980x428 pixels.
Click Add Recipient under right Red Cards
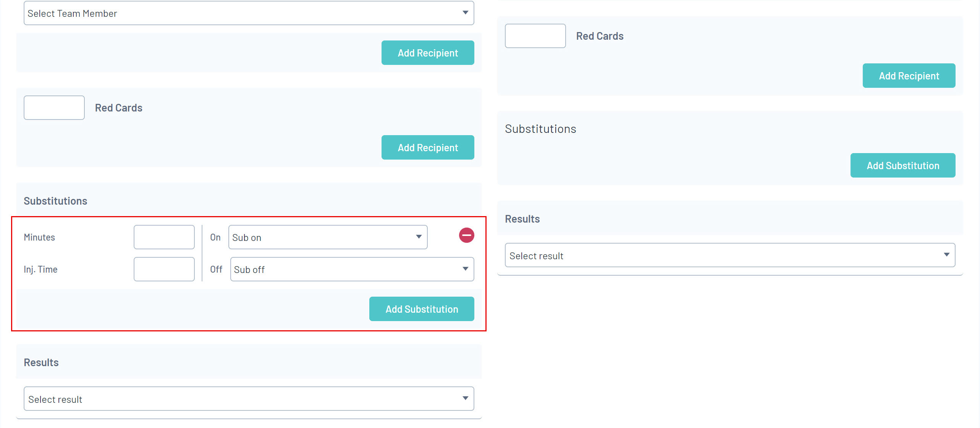[x=909, y=76]
